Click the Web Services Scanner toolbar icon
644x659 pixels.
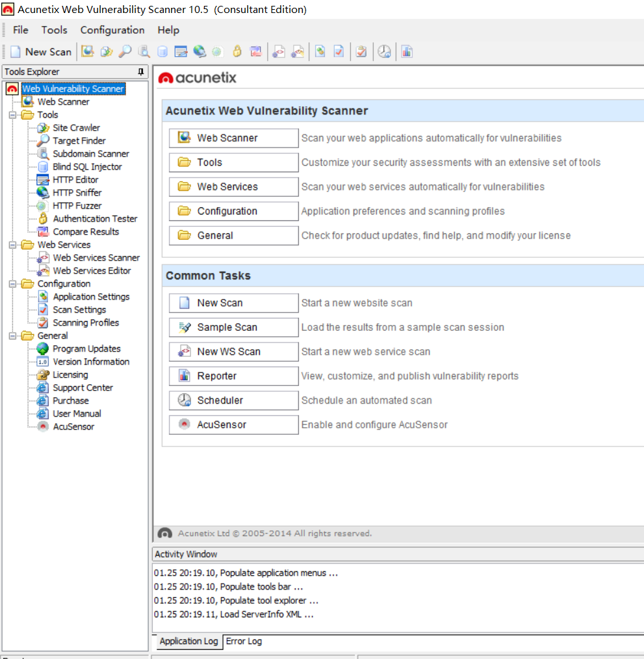click(x=279, y=52)
